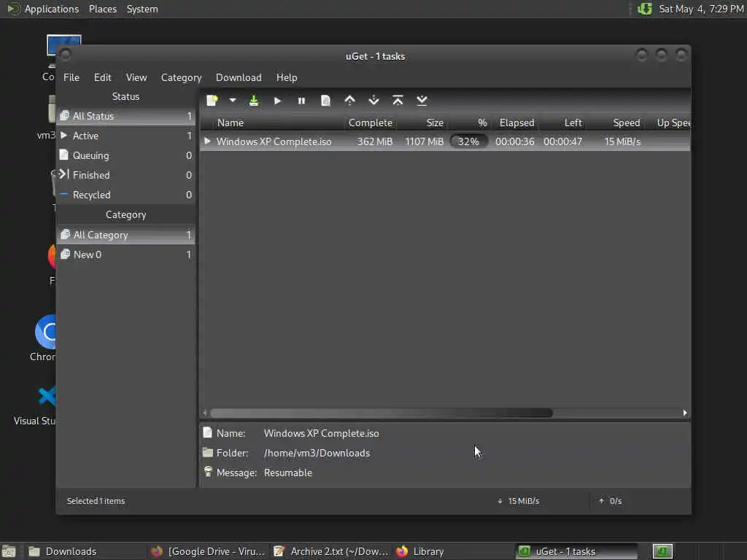This screenshot has height=560, width=747.
Task: Open the Download menu
Action: coord(239,77)
